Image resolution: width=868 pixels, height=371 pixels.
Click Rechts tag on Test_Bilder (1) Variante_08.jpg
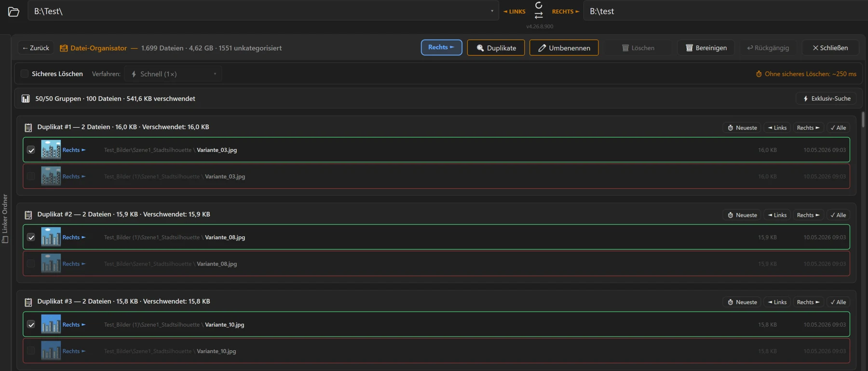coord(74,238)
